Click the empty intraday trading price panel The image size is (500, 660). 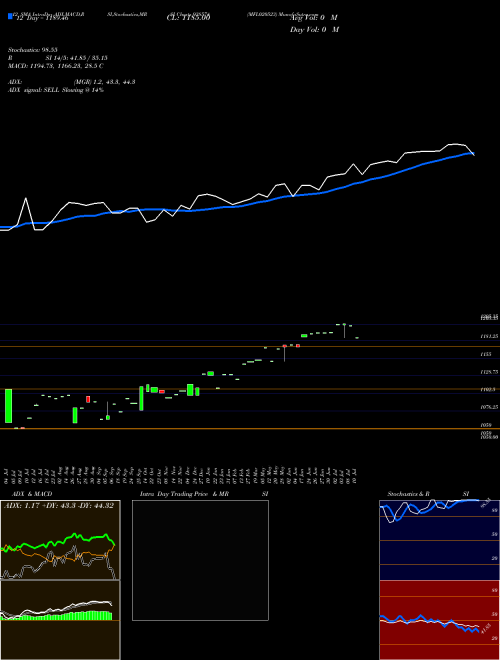tap(200, 560)
